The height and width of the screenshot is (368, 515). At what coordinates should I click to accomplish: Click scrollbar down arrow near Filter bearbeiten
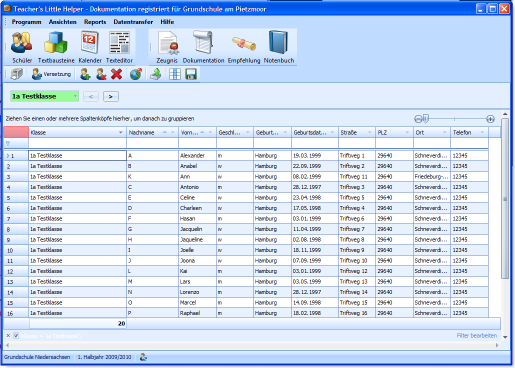(505, 337)
